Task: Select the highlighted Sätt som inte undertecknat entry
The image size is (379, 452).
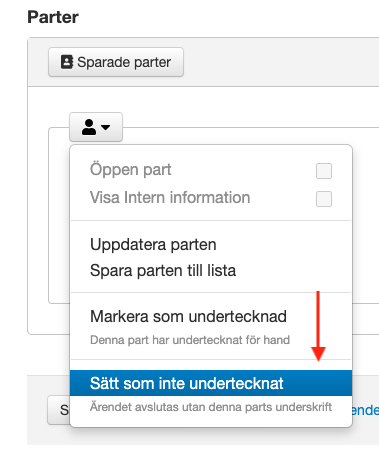Action: coord(211,383)
